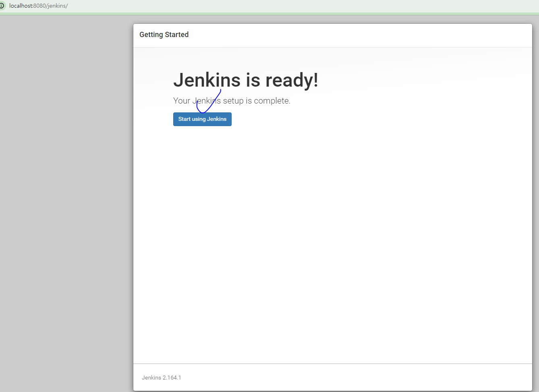This screenshot has height=392, width=539.
Task: Click the localhost:8080/jenkins/ address field
Action: click(x=38, y=6)
